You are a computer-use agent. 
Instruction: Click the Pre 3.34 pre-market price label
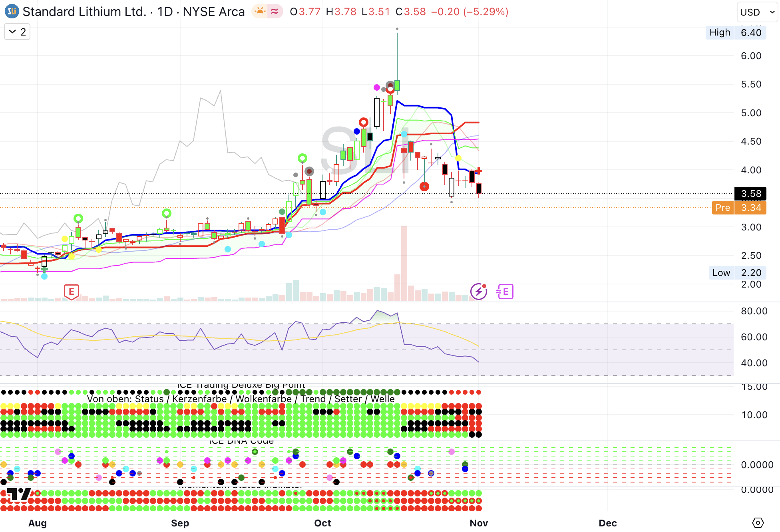(739, 208)
